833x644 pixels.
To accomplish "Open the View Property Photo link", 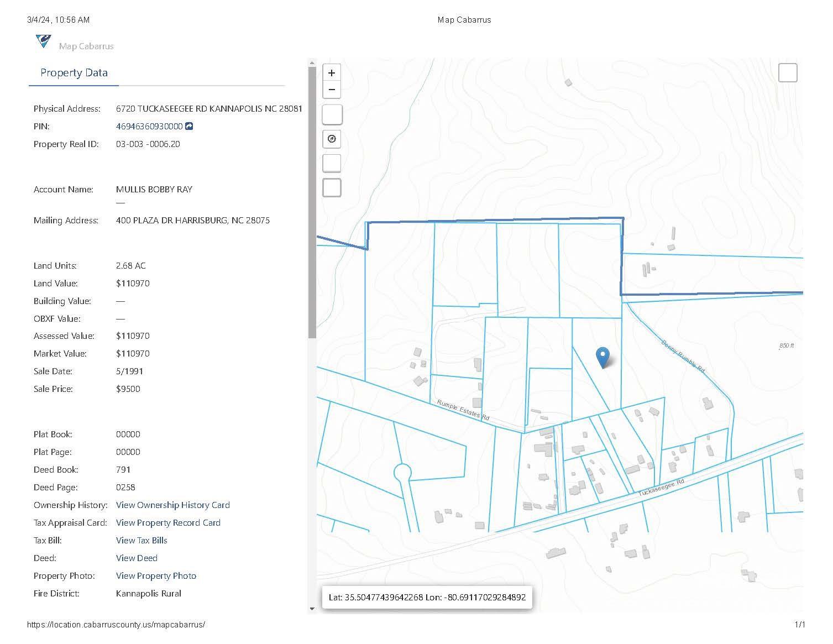I will 156,576.
